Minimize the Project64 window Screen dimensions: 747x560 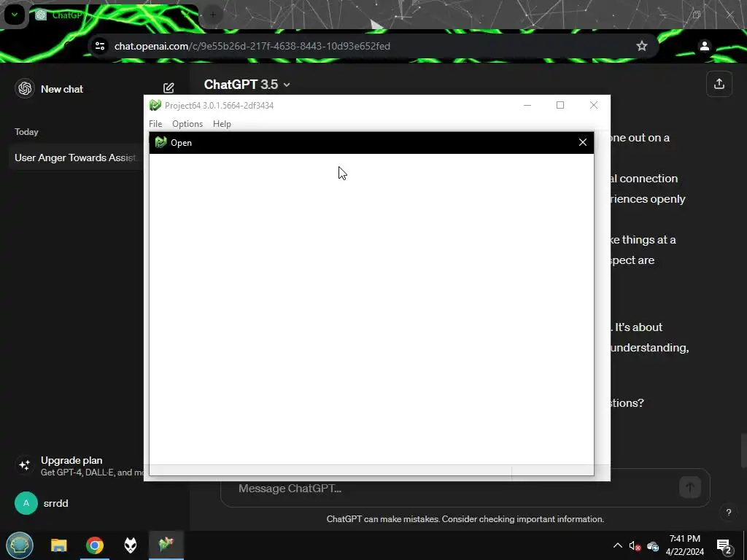coord(527,105)
